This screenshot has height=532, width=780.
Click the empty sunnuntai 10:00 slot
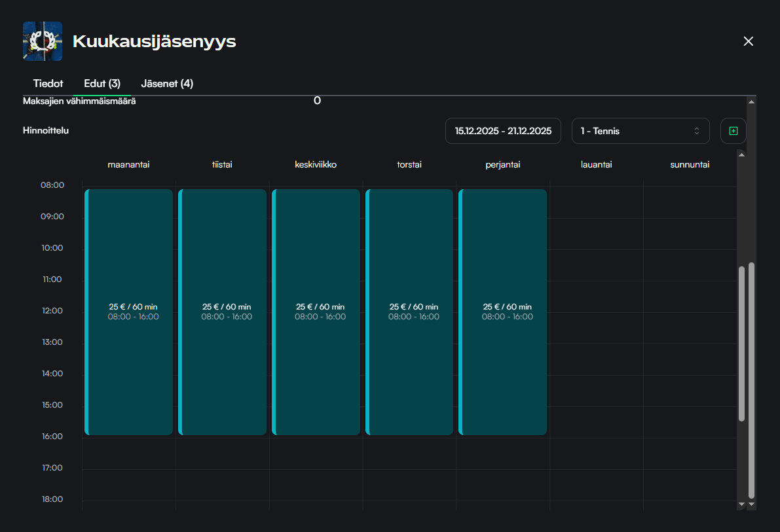(x=690, y=265)
